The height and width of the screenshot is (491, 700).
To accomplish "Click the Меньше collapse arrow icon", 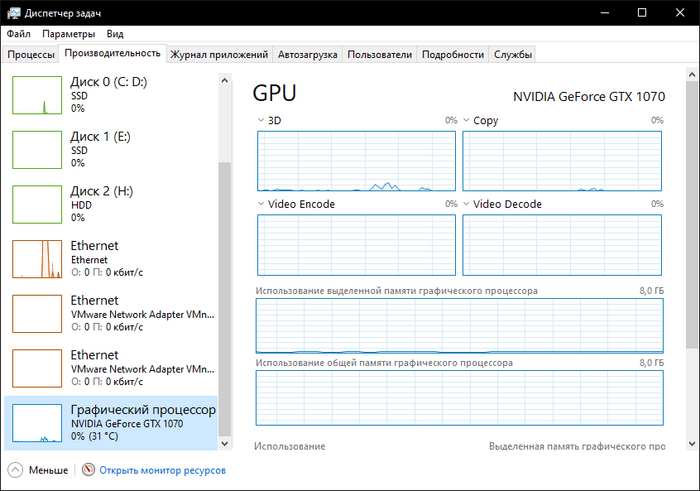I will (x=15, y=470).
